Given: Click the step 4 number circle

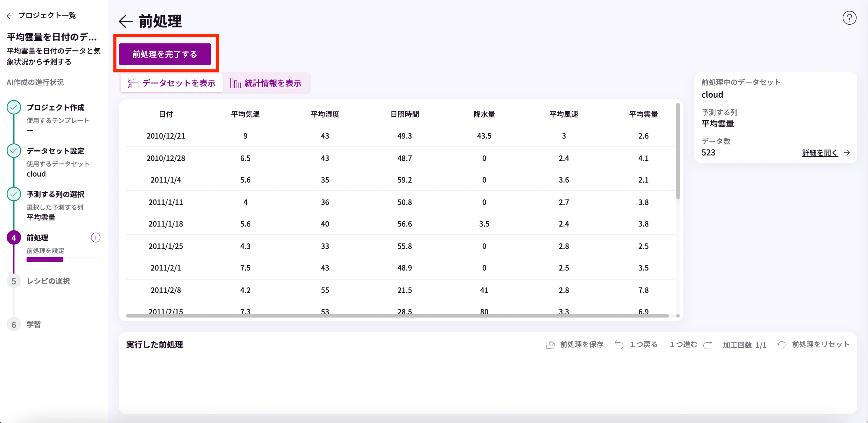Looking at the screenshot, I should (14, 238).
